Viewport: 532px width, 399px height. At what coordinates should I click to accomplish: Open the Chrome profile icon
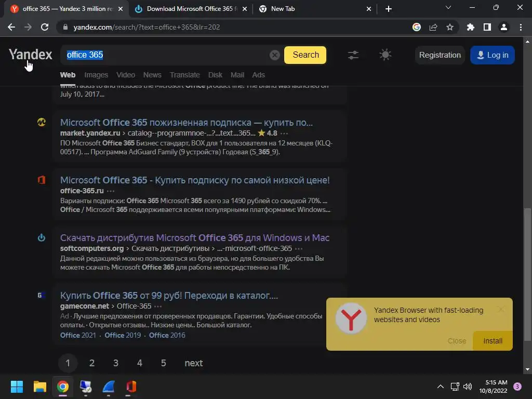click(x=504, y=27)
